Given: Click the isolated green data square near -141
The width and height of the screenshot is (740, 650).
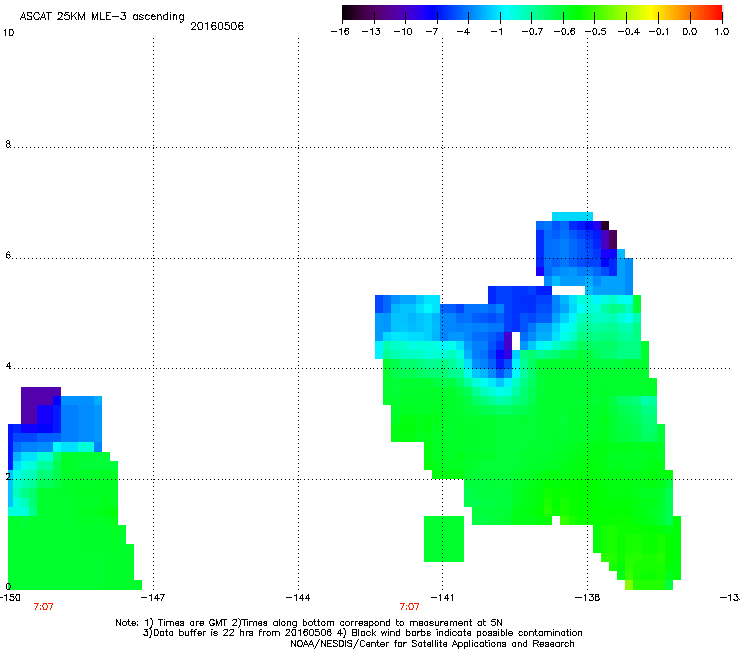Looking at the screenshot, I should [x=444, y=539].
